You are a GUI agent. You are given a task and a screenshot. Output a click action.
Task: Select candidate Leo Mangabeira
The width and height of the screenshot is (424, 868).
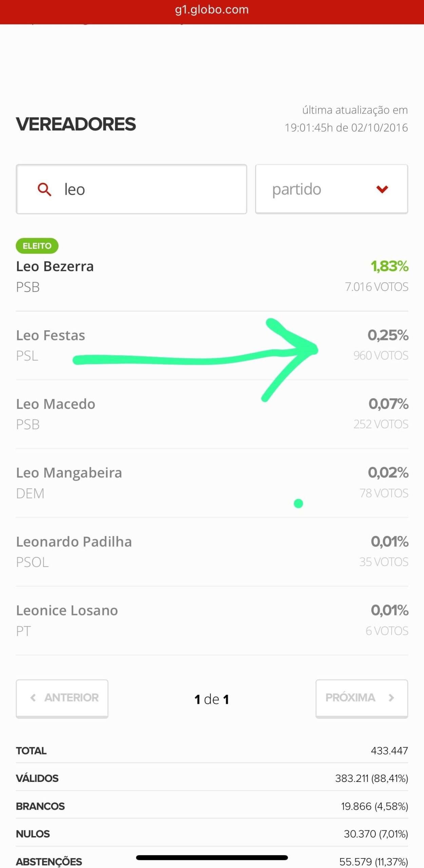(x=69, y=473)
